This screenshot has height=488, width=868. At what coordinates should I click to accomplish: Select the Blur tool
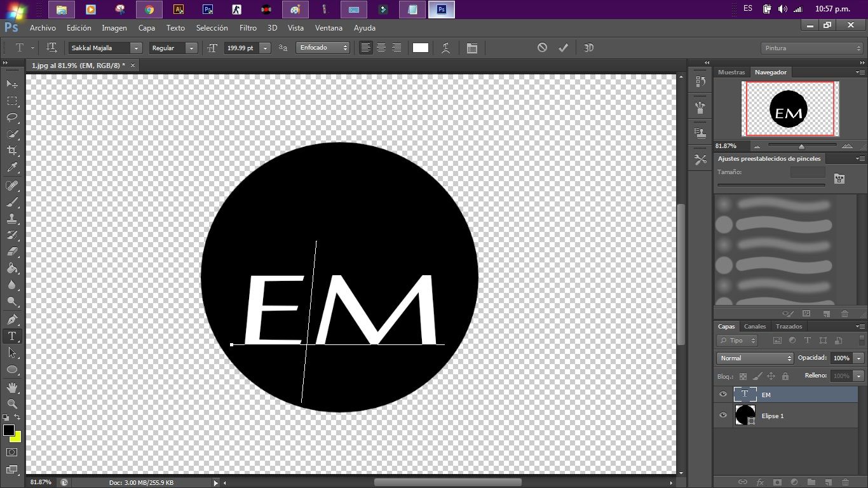click(x=12, y=285)
